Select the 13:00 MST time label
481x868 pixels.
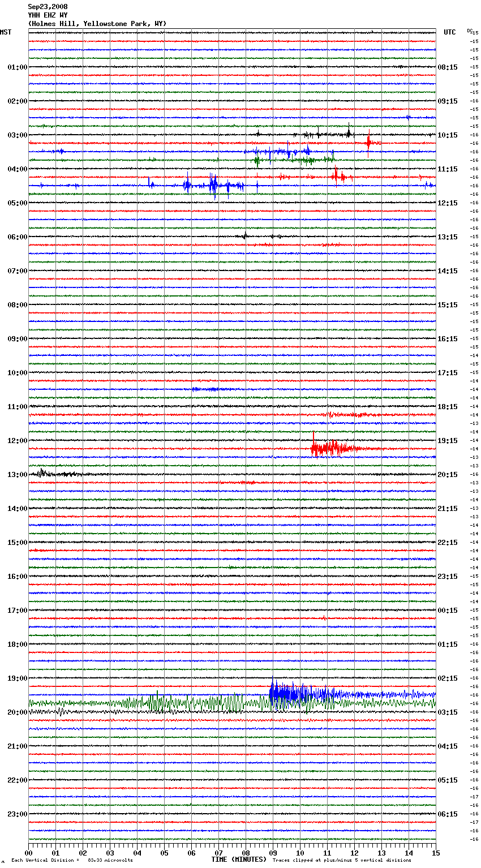pyautogui.click(x=17, y=475)
